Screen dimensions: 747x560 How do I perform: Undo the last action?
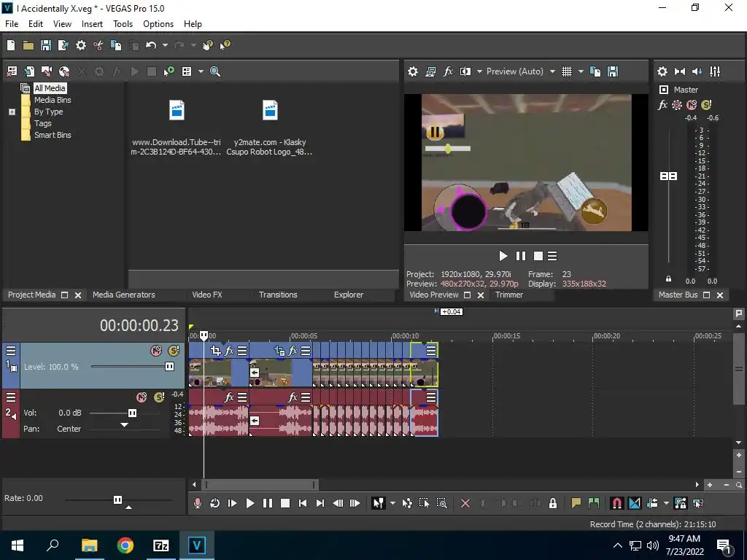coord(151,45)
